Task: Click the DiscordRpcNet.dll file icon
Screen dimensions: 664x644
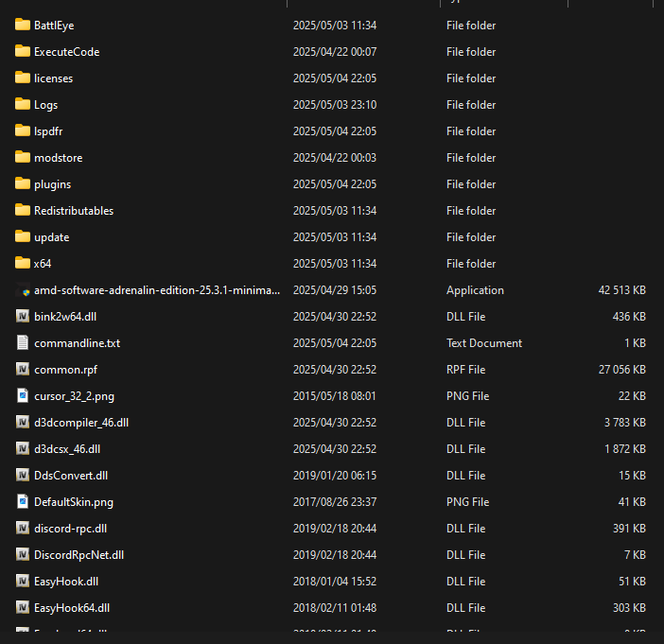Action: 23,555
